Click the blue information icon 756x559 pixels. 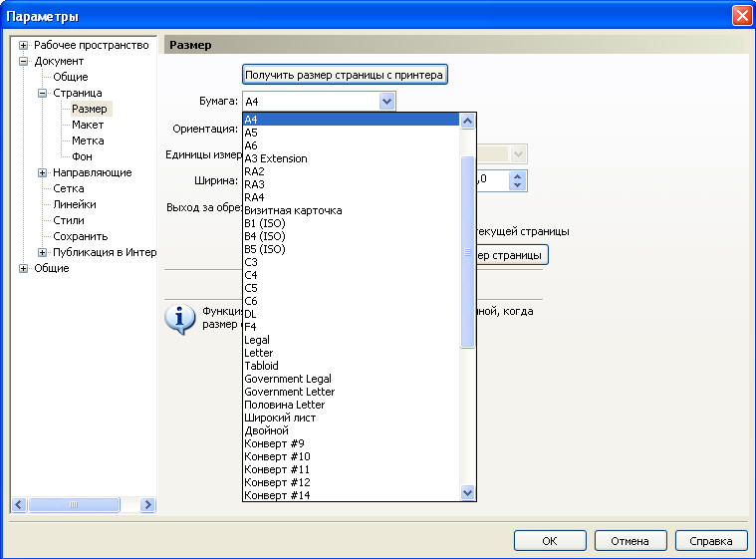[x=180, y=319]
